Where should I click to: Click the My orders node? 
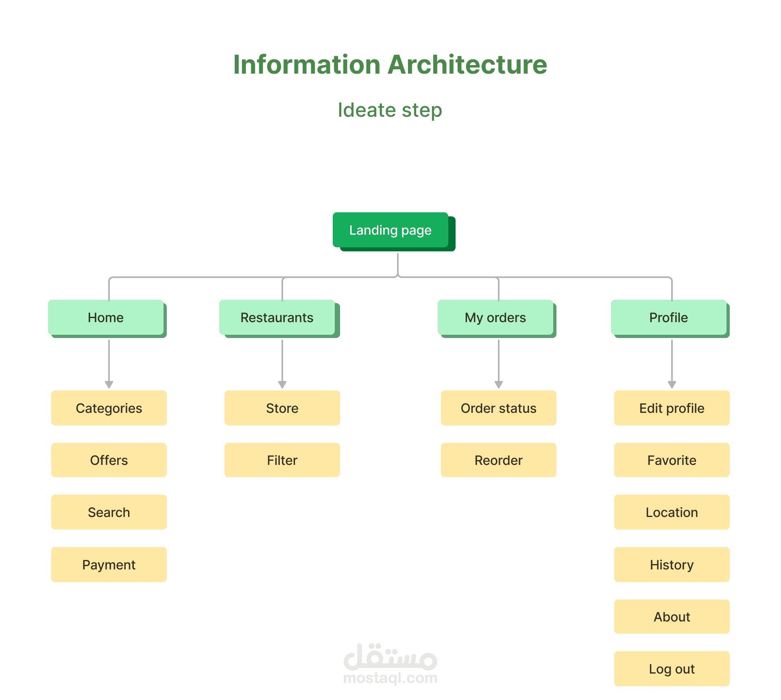click(495, 317)
